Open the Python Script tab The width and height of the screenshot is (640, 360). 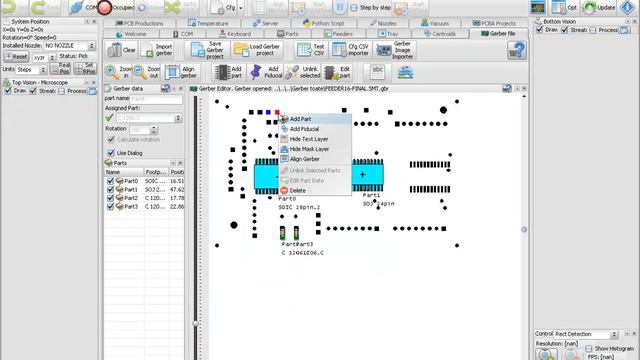coord(323,23)
